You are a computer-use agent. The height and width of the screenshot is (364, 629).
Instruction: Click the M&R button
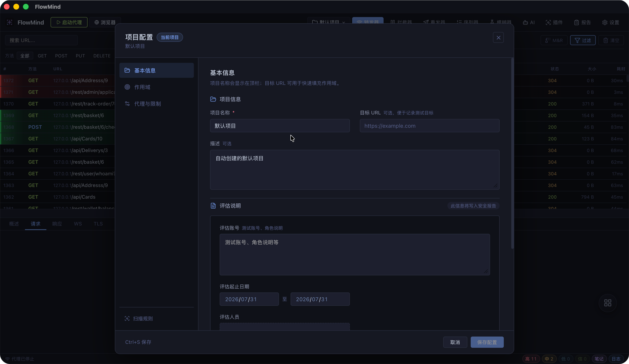pyautogui.click(x=554, y=40)
